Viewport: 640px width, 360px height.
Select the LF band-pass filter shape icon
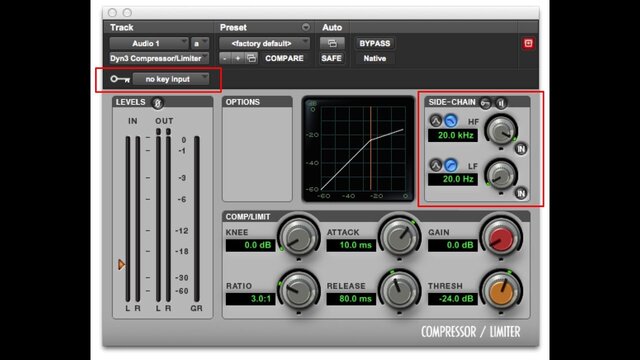[436, 165]
